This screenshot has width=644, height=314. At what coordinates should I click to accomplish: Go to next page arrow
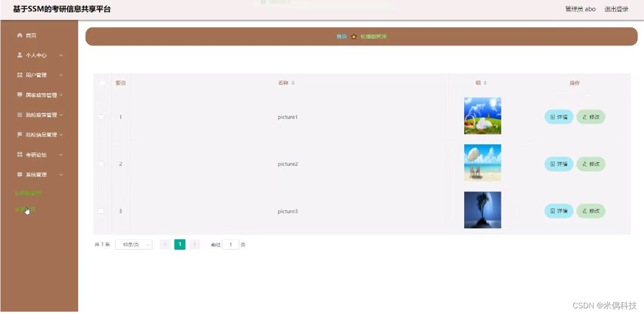(194, 245)
